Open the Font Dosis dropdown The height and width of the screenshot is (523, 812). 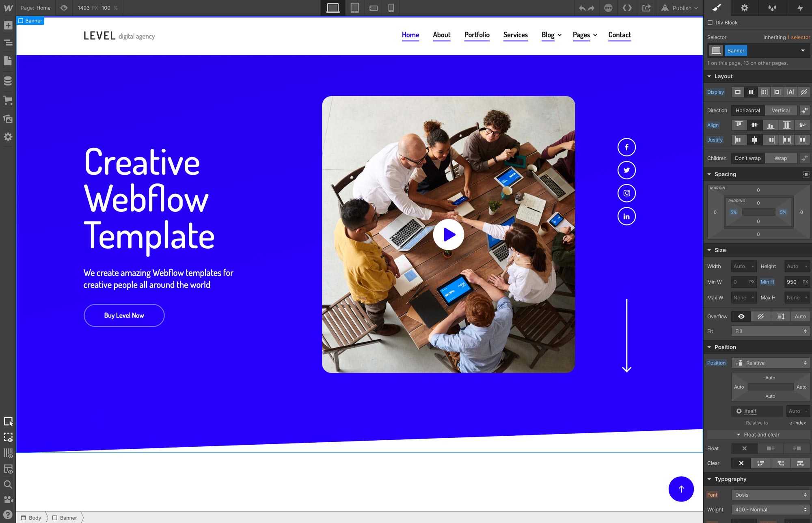point(771,495)
